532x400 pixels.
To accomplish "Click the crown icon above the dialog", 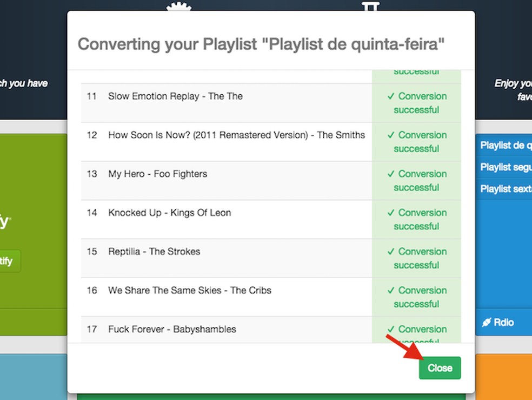I will (178, 6).
